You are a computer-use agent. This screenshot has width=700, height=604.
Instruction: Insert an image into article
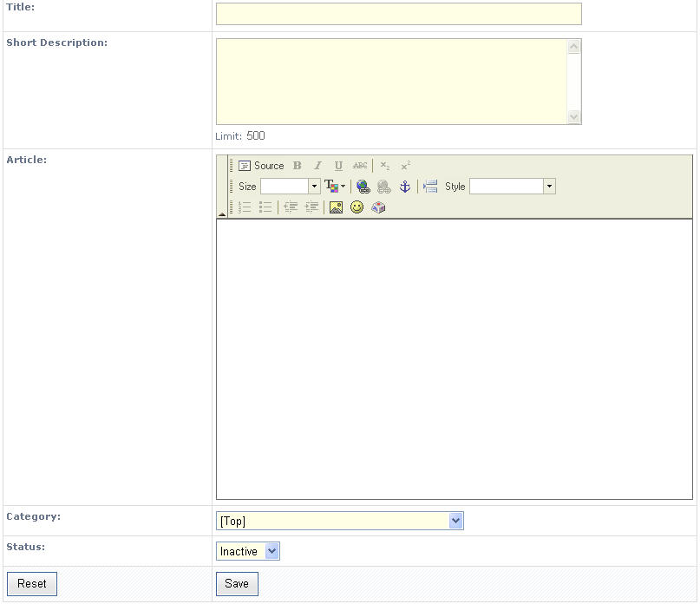[x=337, y=207]
